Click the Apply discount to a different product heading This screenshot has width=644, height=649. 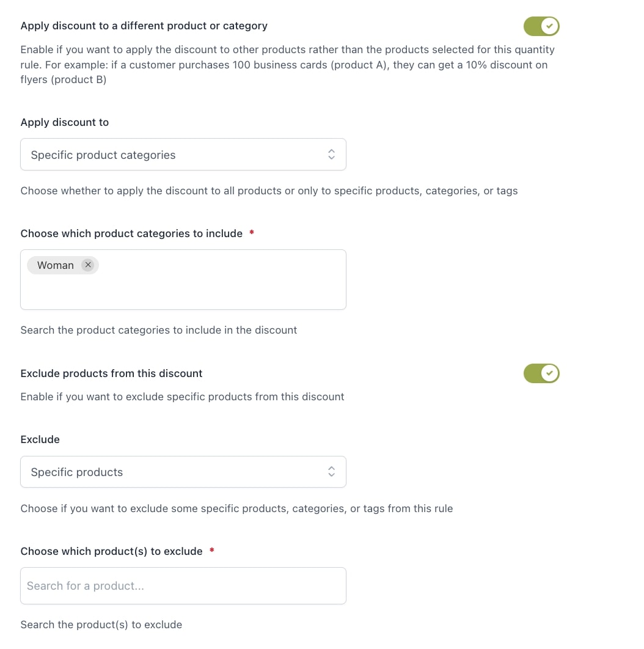[x=144, y=26]
